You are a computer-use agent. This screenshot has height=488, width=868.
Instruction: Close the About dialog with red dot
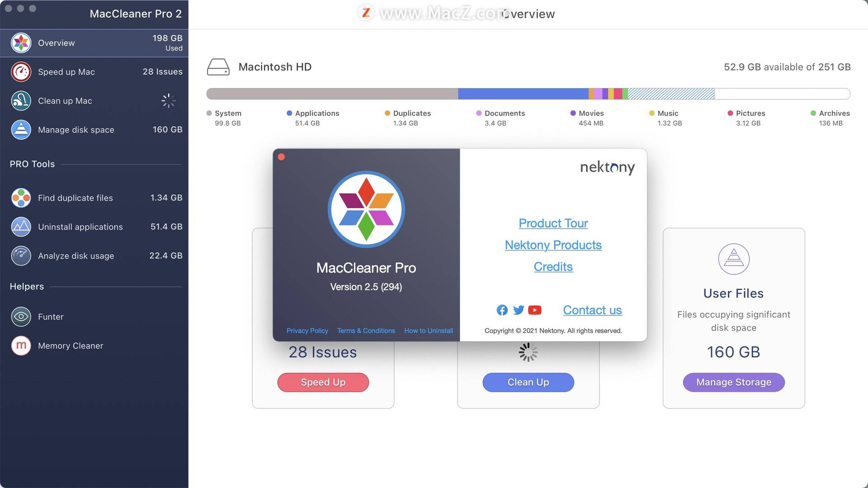[x=281, y=157]
